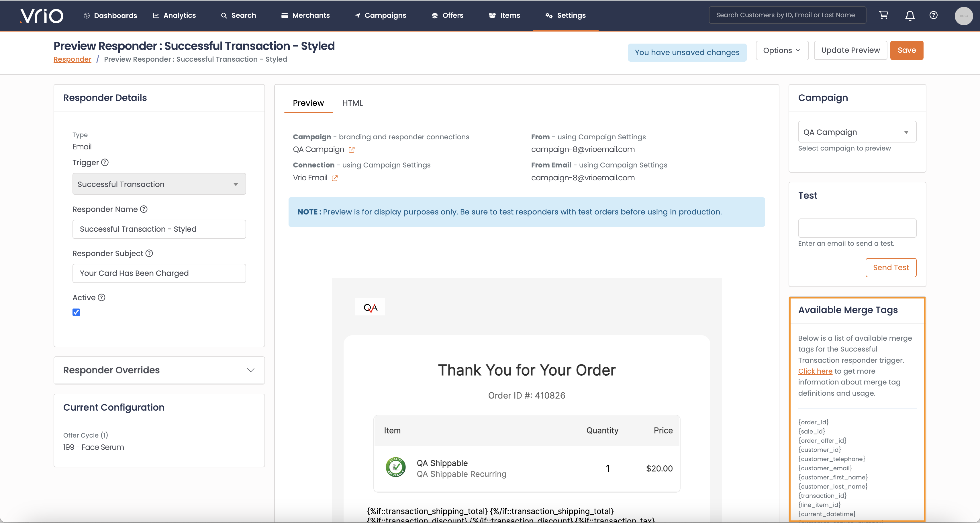Click the {order_id} merge tag
The image size is (980, 523).
pos(813,422)
